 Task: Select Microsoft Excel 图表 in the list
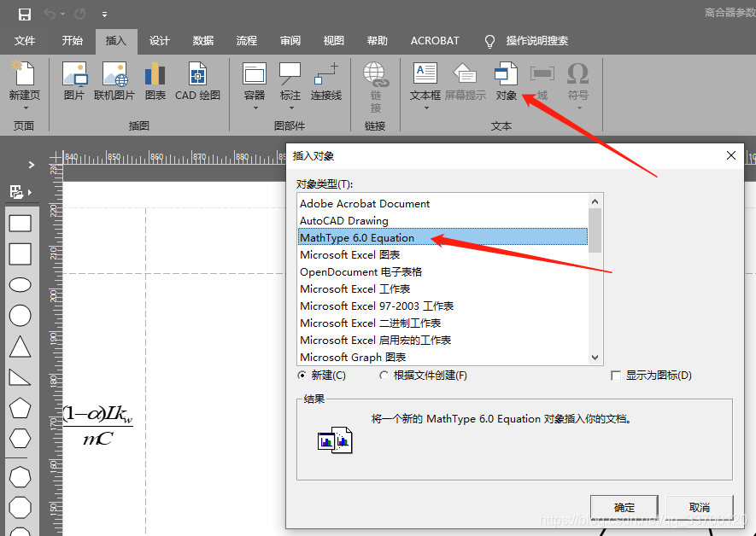(x=443, y=254)
